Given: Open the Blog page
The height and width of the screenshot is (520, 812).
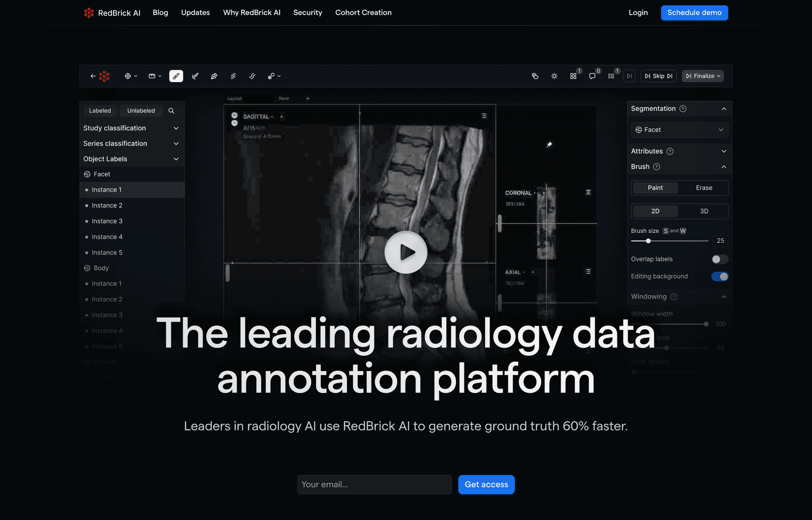Looking at the screenshot, I should (x=160, y=13).
